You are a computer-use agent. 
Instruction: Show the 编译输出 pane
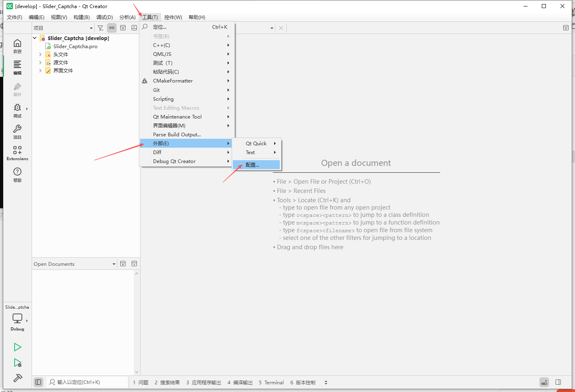pyautogui.click(x=240, y=382)
